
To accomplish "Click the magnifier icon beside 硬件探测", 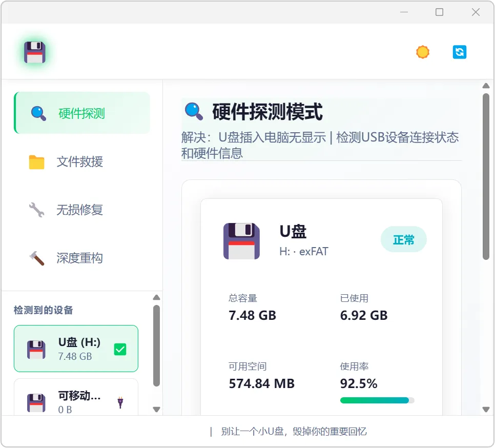I will coord(38,113).
